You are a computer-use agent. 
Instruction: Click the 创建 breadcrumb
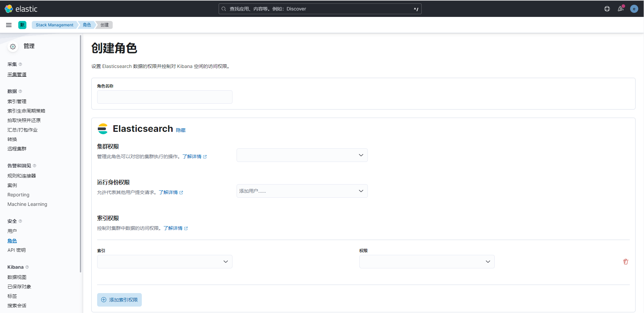tap(105, 25)
